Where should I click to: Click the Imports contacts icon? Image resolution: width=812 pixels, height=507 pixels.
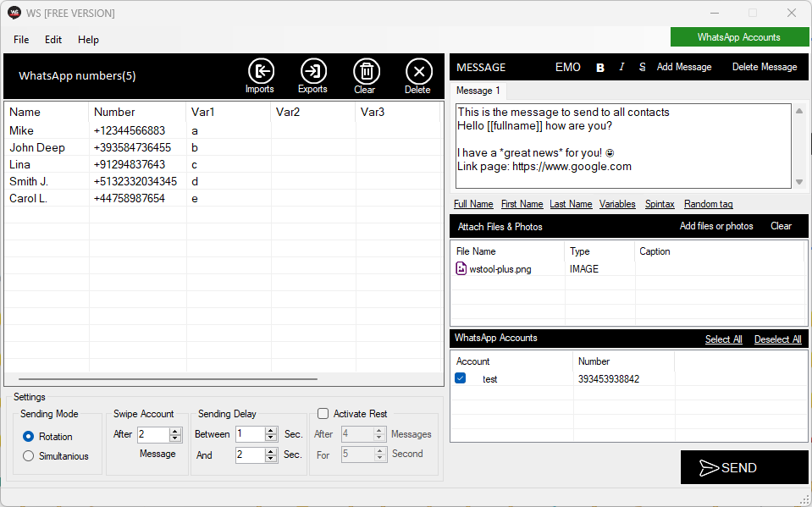260,71
